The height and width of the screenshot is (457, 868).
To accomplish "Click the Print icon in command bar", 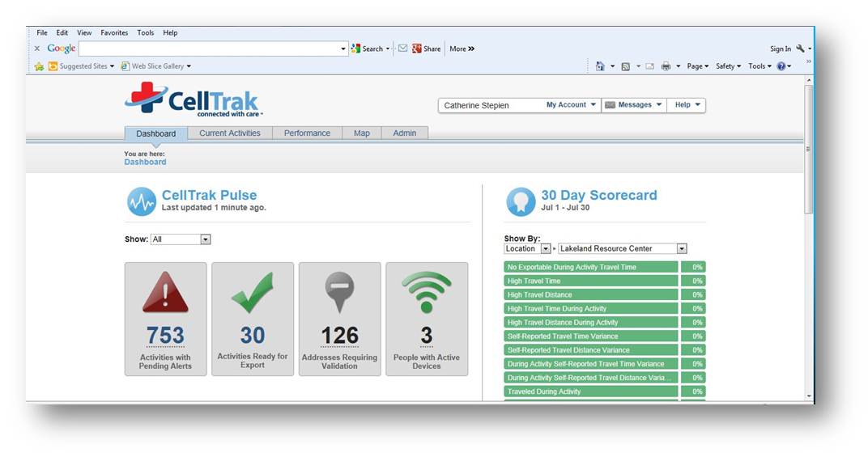I will [666, 66].
